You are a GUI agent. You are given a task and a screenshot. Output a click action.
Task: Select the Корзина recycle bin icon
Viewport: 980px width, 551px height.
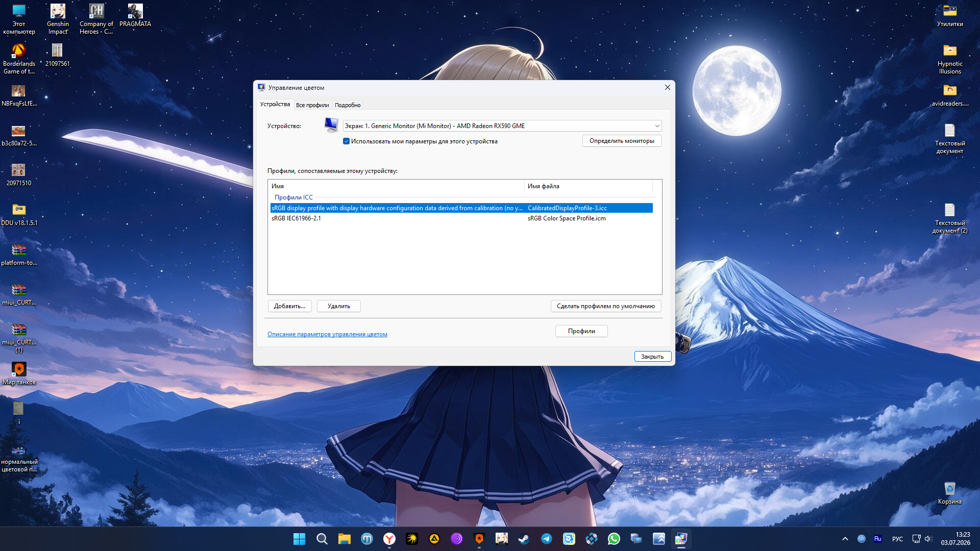pos(949,493)
